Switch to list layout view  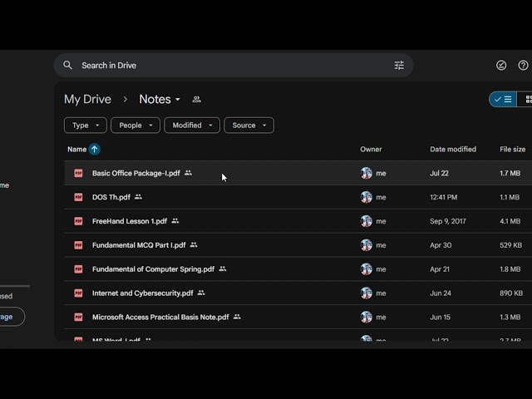503,100
